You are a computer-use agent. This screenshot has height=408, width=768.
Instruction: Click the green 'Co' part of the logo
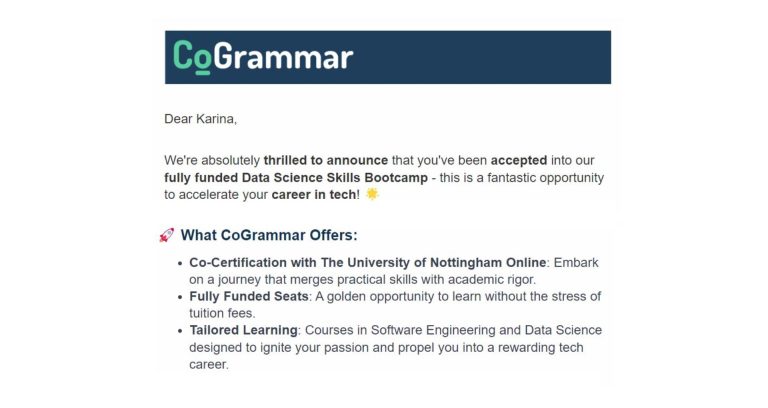tap(192, 57)
